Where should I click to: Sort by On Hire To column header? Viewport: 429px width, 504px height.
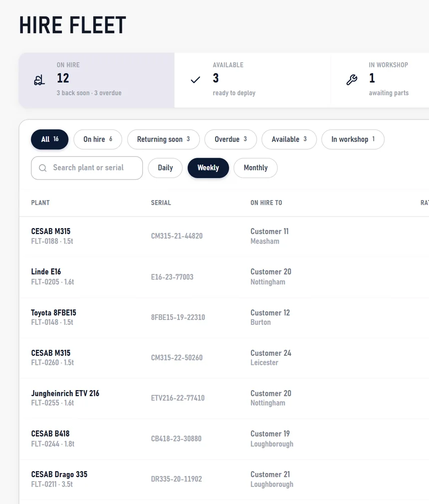[266, 203]
